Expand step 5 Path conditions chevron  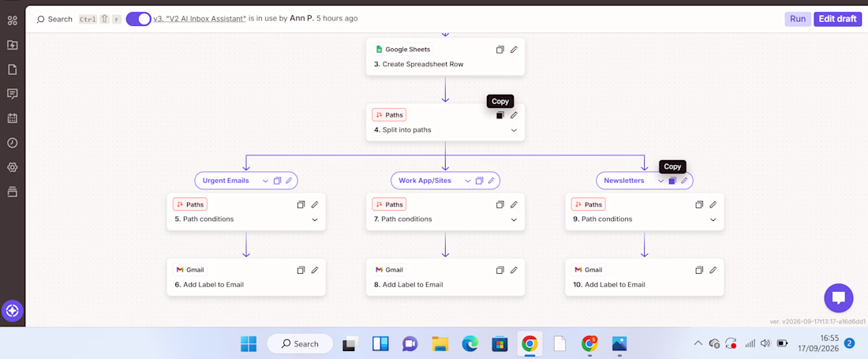pyautogui.click(x=314, y=219)
